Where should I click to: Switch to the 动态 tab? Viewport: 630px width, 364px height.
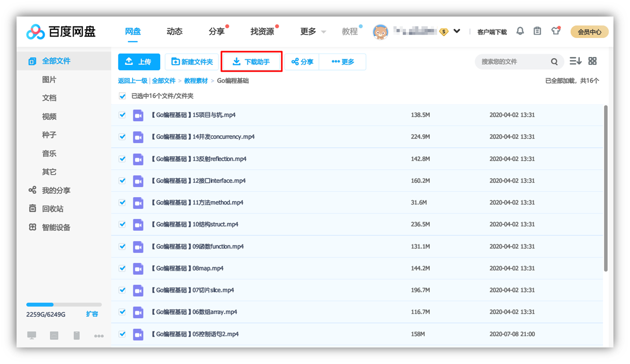pos(174,32)
